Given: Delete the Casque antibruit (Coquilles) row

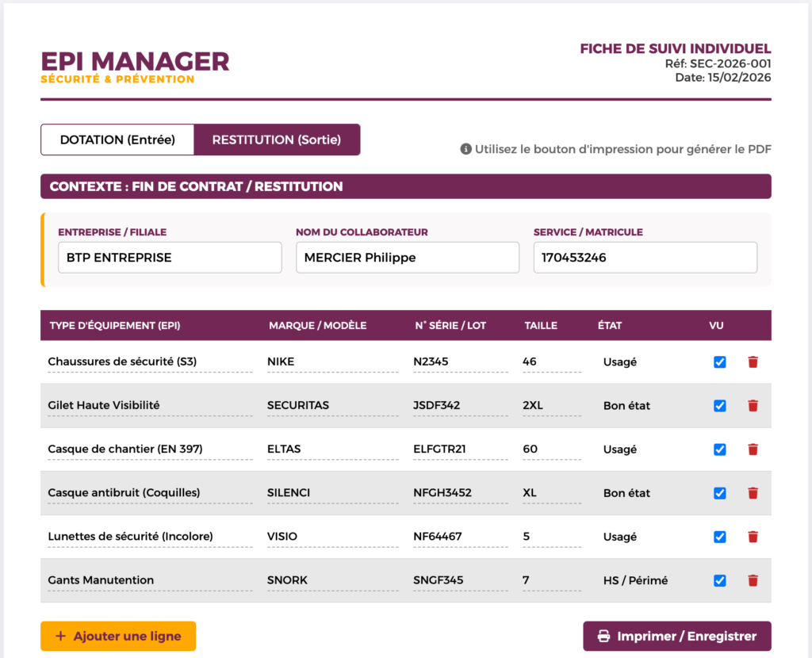Looking at the screenshot, I should tap(753, 493).
